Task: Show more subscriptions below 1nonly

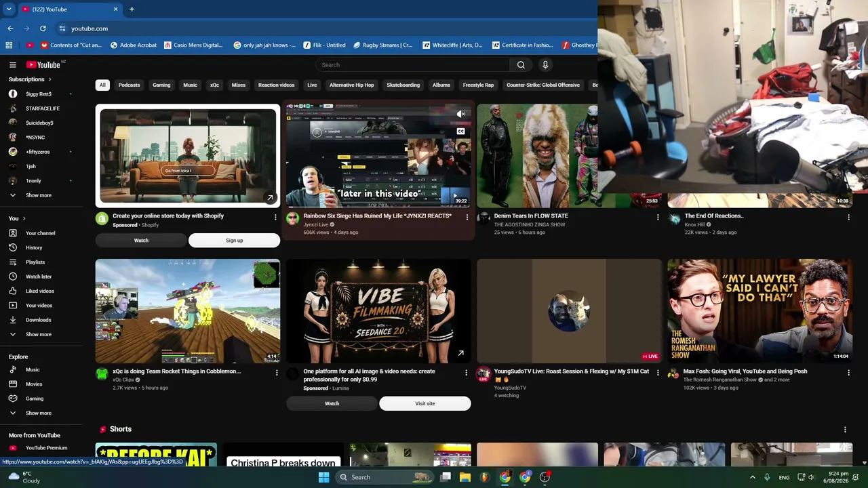Action: (39, 195)
